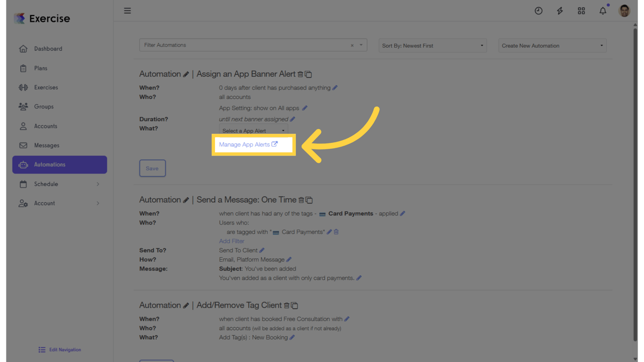Open the clock history icon in header
The image size is (644, 362).
point(538,11)
